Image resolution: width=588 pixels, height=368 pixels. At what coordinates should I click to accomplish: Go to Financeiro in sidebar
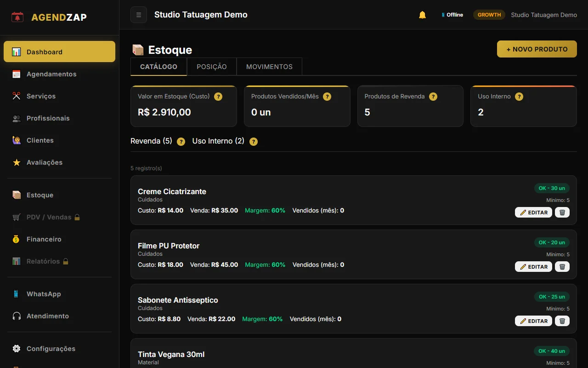[x=44, y=239]
